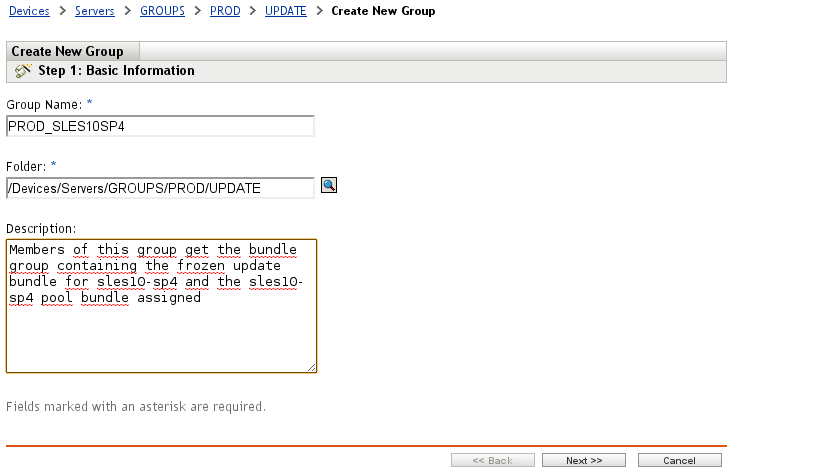816x475 pixels.
Task: Grab the Description textarea resize handle
Action: click(312, 367)
